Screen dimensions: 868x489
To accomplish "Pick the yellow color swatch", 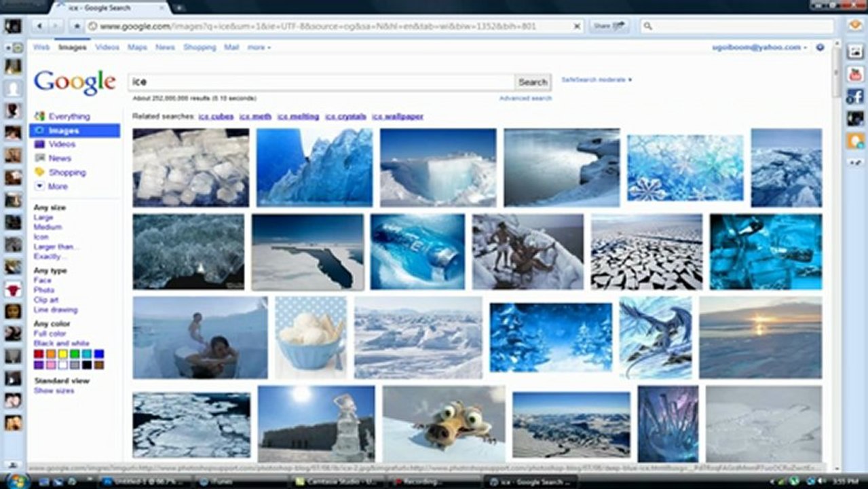I will click(x=63, y=354).
